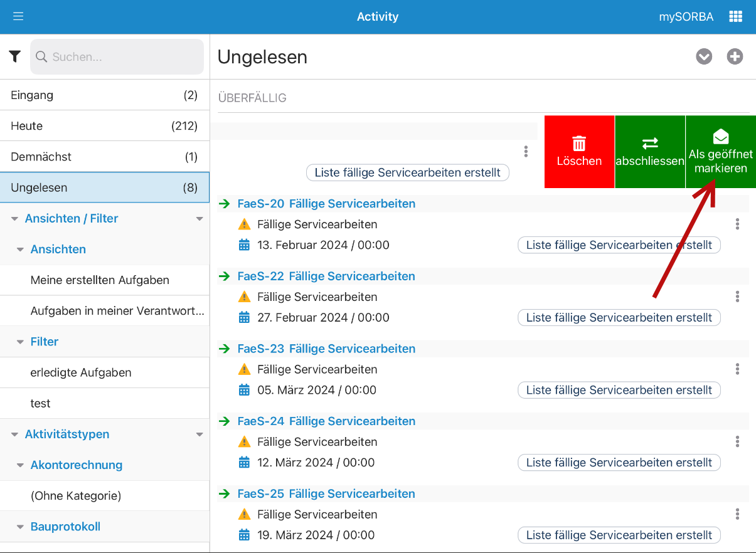Open the three-dot menu of FaeS-23

point(737,369)
